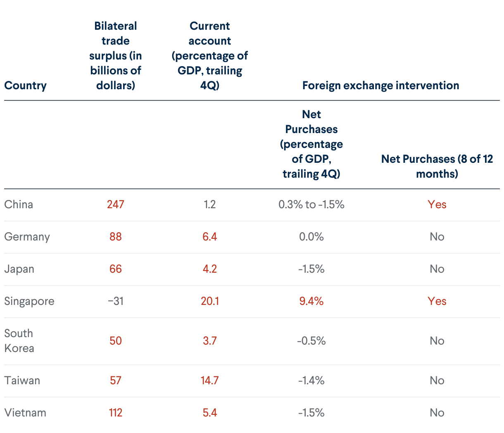Select the South Korea row label
The width and height of the screenshot is (504, 433).
(x=19, y=341)
